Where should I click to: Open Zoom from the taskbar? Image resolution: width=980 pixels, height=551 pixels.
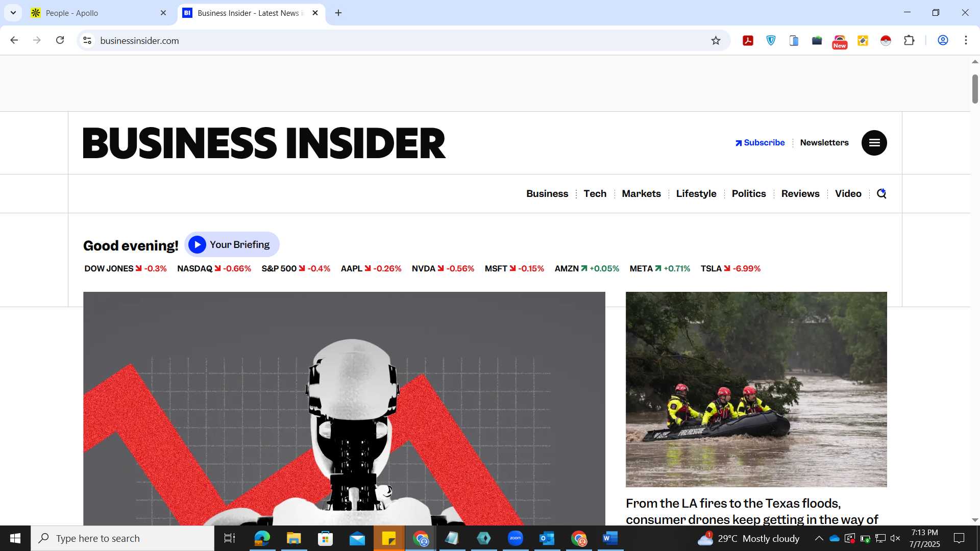(x=516, y=538)
